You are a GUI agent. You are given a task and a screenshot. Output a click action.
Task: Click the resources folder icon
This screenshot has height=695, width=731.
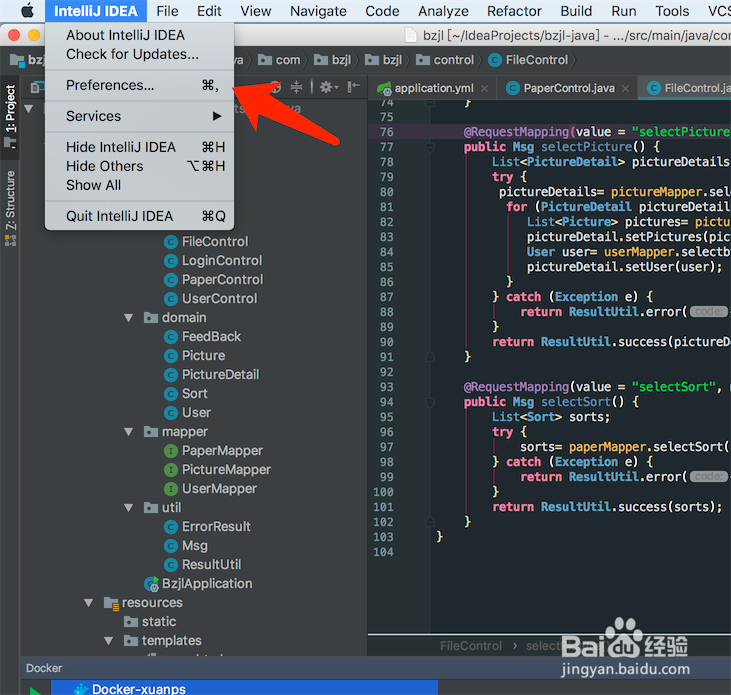click(x=111, y=603)
